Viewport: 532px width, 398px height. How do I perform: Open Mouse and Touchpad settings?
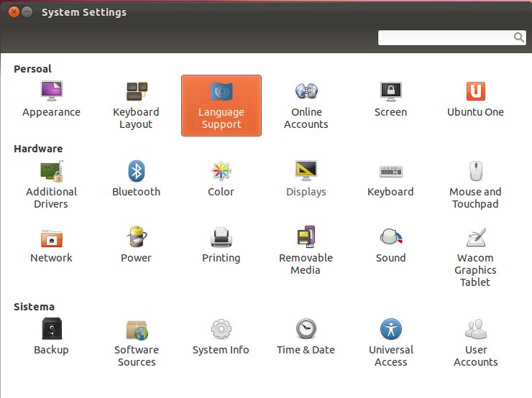pyautogui.click(x=475, y=185)
